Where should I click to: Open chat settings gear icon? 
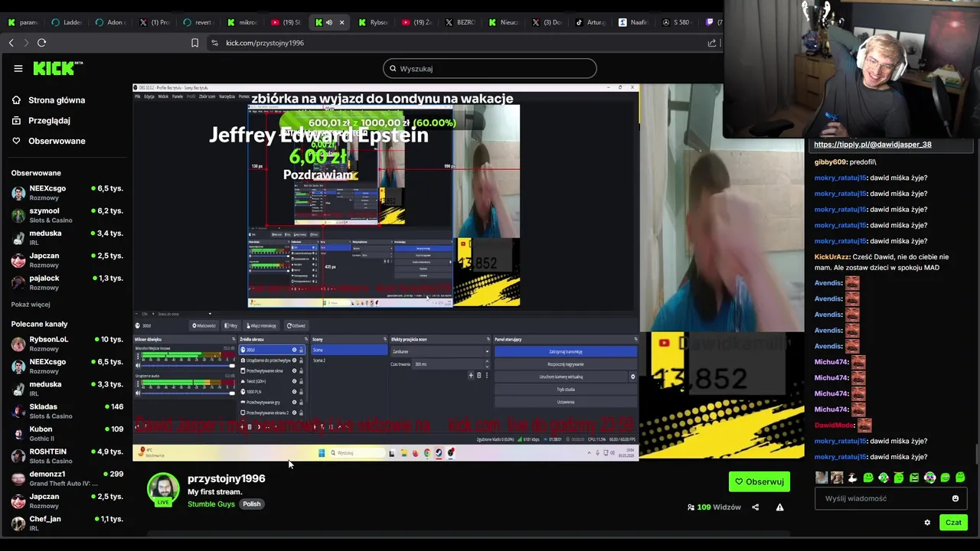pos(927,523)
